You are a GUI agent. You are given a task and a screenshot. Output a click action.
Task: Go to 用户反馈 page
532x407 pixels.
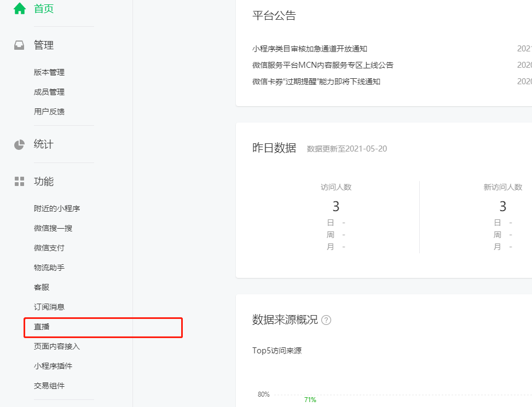point(49,112)
